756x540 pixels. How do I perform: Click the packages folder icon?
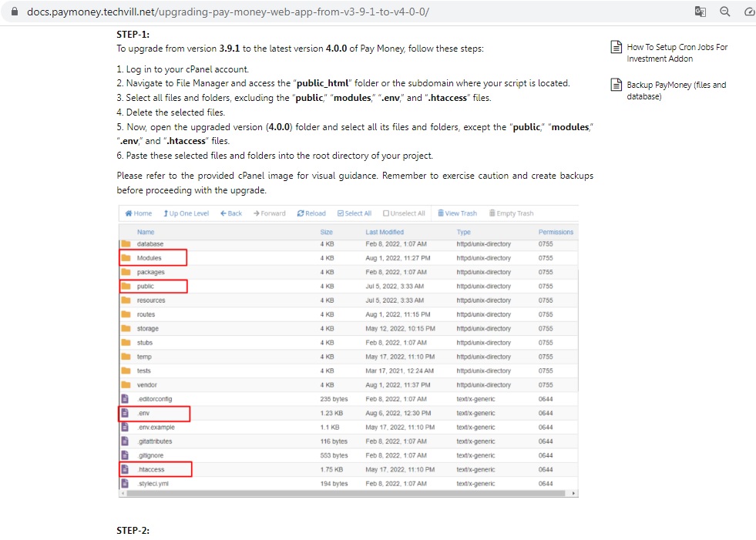click(x=126, y=272)
